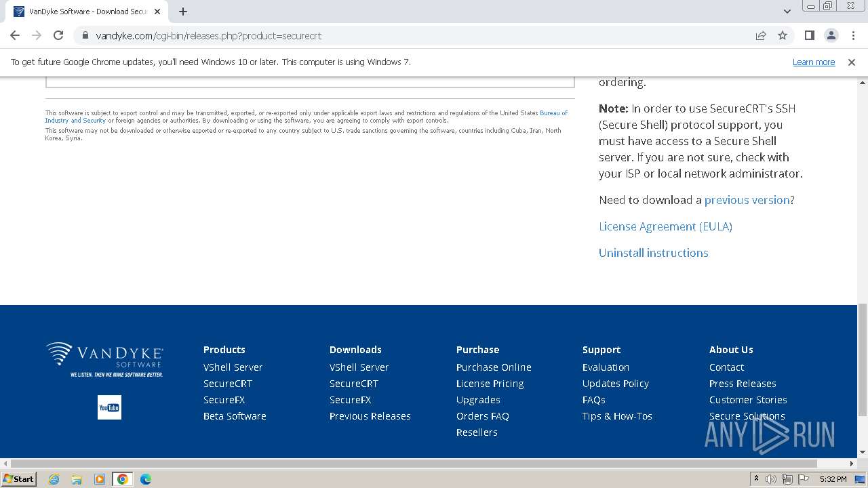Screen dimensions: 868x488
Task: Bookmark this page with the star icon
Action: (x=783, y=35)
